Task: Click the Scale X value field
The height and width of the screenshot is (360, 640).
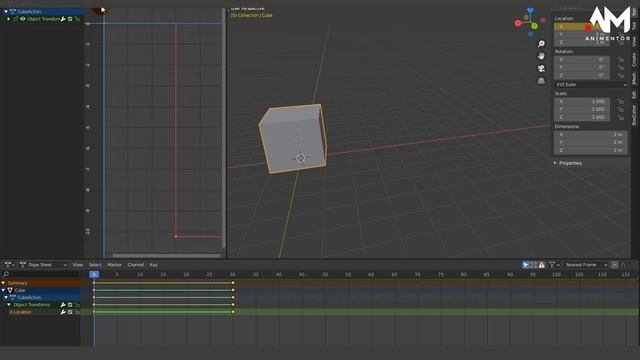Action: point(581,102)
